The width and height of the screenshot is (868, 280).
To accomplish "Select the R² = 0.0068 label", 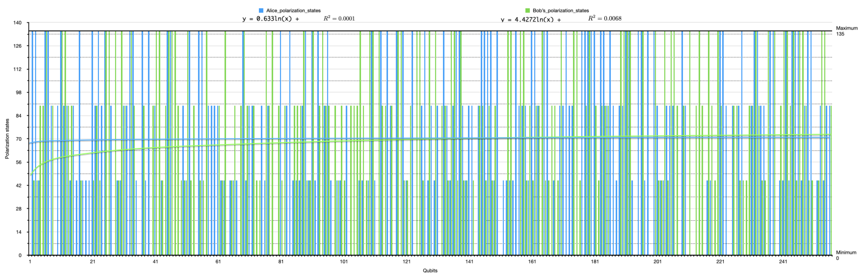I will tap(605, 19).
